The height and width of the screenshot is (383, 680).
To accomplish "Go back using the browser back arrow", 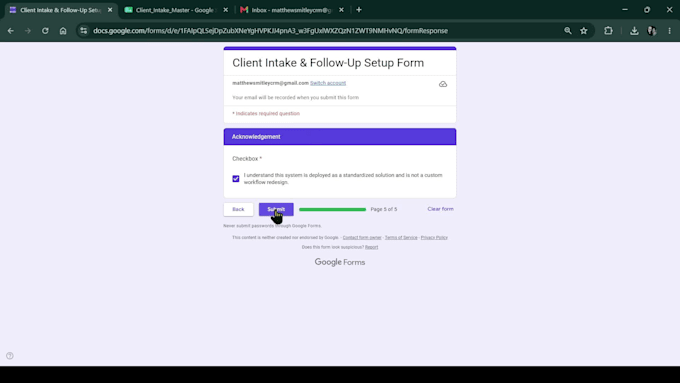I will [11, 31].
